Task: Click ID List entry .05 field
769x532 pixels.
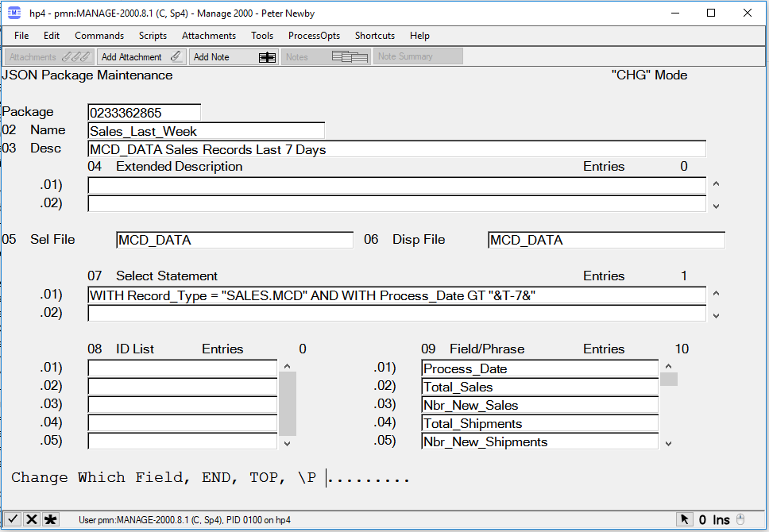Action: click(x=183, y=441)
